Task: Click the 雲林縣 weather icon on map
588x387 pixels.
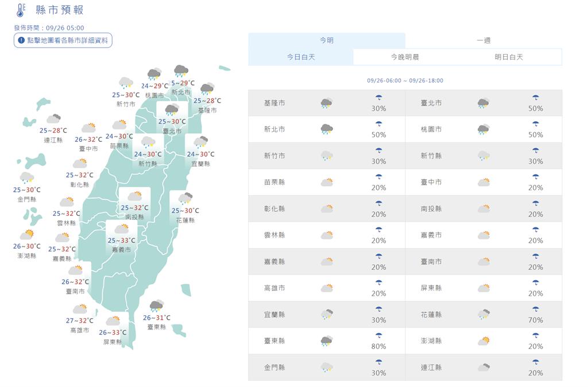Action: tap(67, 202)
